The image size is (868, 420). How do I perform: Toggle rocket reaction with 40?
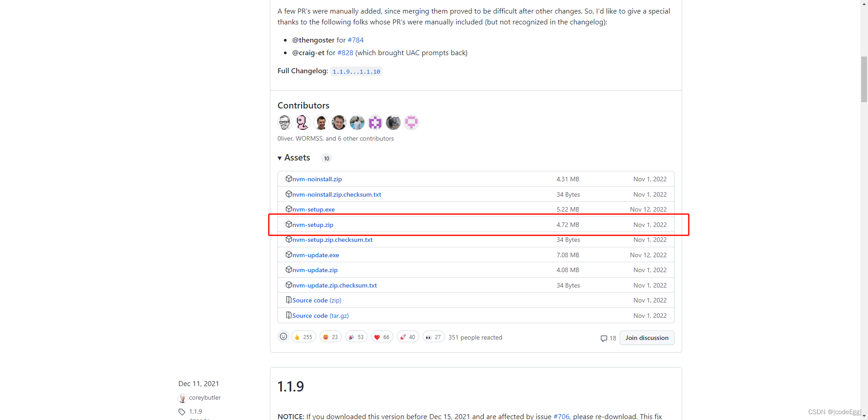tap(408, 337)
